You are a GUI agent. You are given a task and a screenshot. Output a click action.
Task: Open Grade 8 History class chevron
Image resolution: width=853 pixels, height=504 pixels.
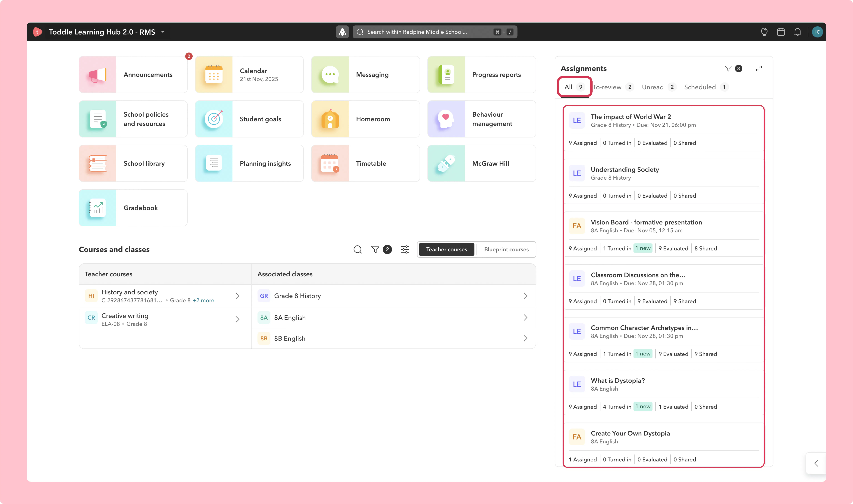(x=525, y=296)
